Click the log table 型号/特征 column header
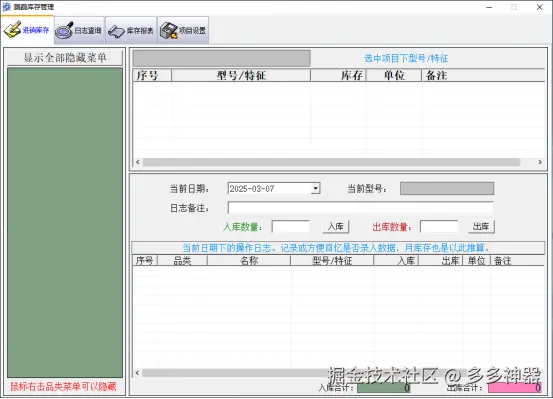The height and width of the screenshot is (399, 553). tap(332, 261)
